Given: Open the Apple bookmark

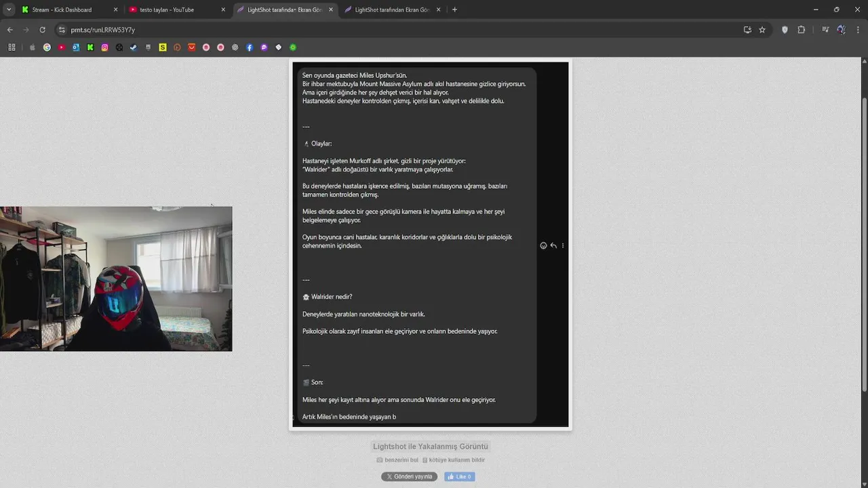Looking at the screenshot, I should coord(33,47).
